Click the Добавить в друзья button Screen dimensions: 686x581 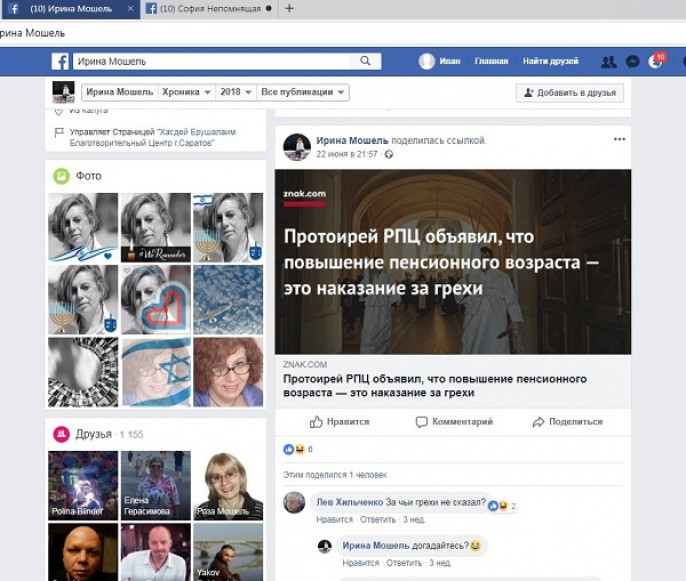[x=570, y=93]
